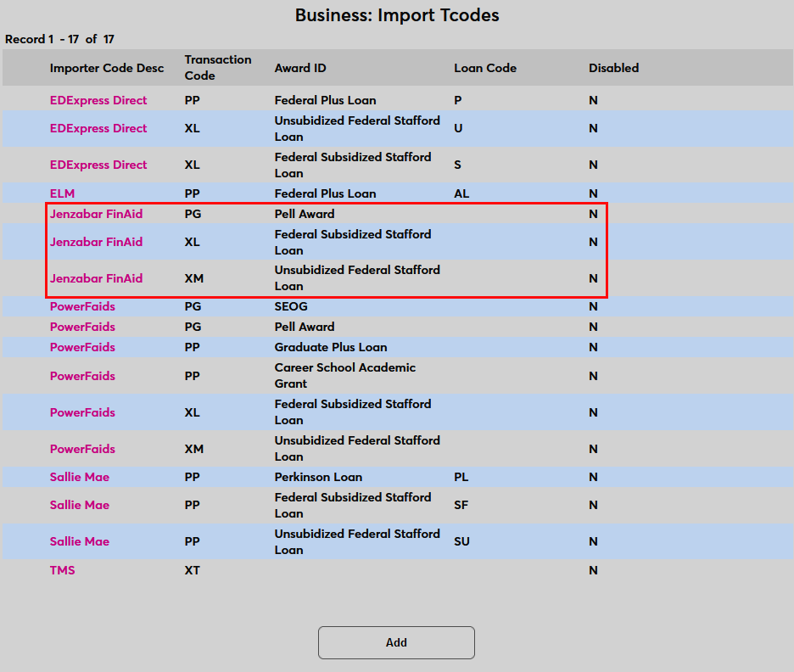Open PowerFaids link for Pell Award
Screen dimensions: 794x672
(x=82, y=327)
